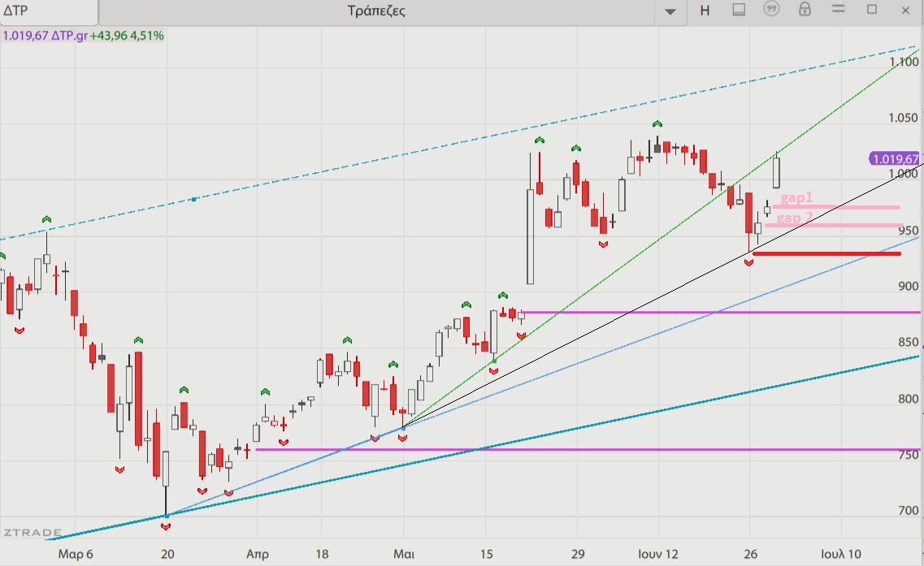The image size is (924, 566).
Task: Click the bottom panel layout icon
Action: pos(739,11)
